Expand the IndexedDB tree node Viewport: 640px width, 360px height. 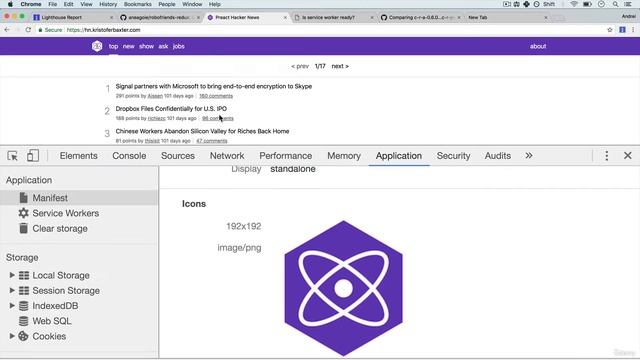12,305
